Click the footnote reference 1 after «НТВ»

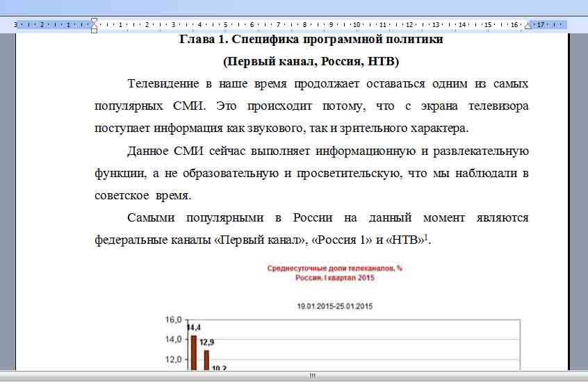pyautogui.click(x=426, y=238)
